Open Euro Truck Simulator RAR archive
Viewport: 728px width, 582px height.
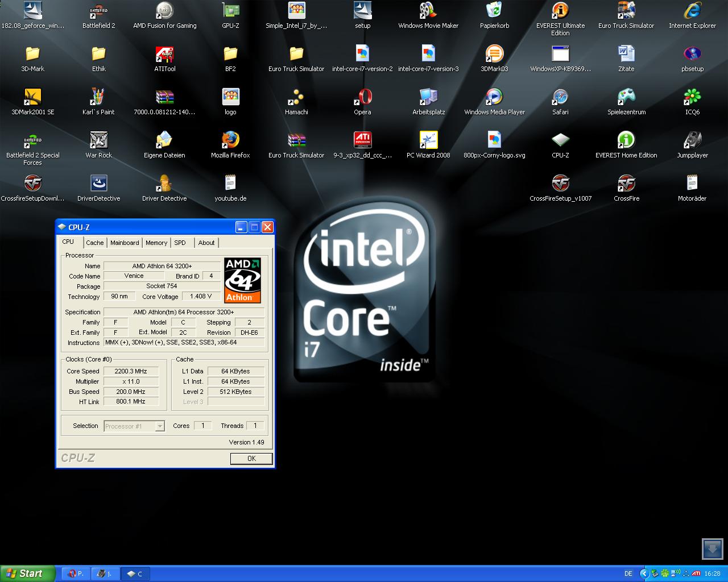[x=296, y=145]
